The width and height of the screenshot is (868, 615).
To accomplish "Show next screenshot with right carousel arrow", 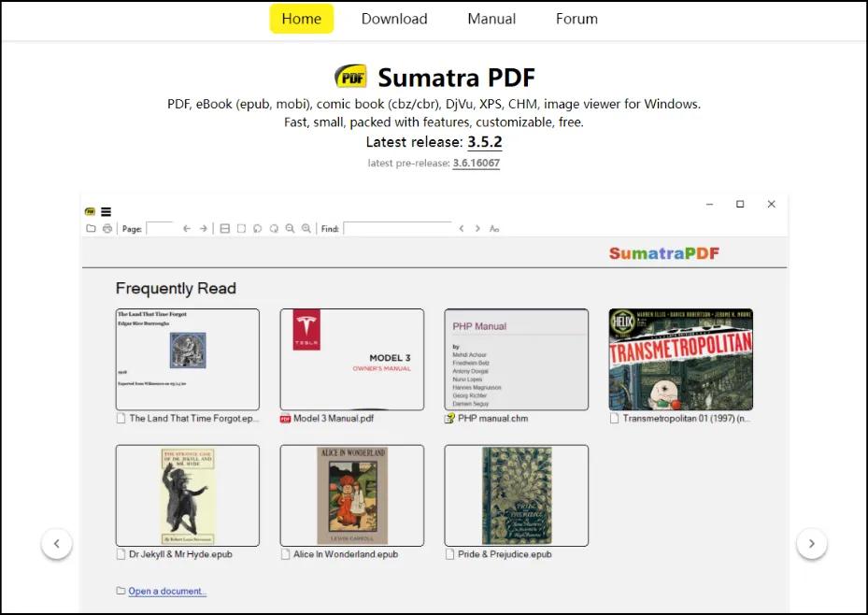I will click(x=811, y=543).
